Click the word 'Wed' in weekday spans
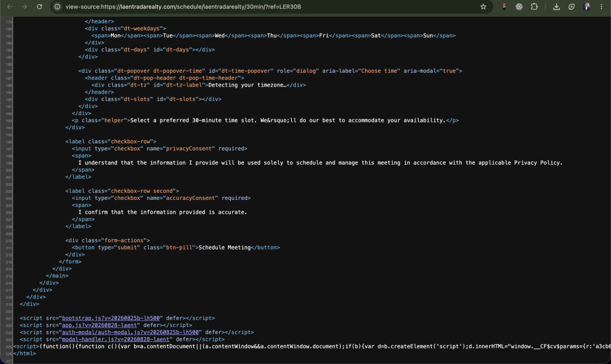This screenshot has height=364, width=611. [x=220, y=35]
